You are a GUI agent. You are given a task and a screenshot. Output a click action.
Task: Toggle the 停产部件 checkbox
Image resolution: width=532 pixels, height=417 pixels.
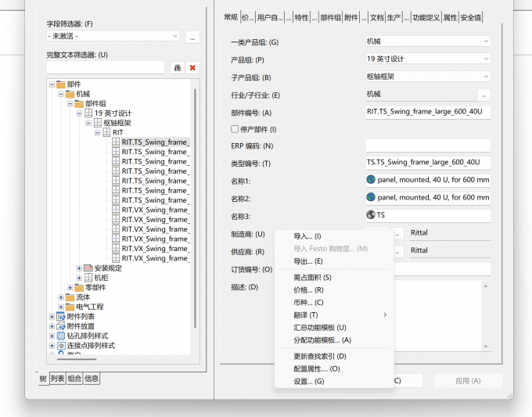click(235, 129)
